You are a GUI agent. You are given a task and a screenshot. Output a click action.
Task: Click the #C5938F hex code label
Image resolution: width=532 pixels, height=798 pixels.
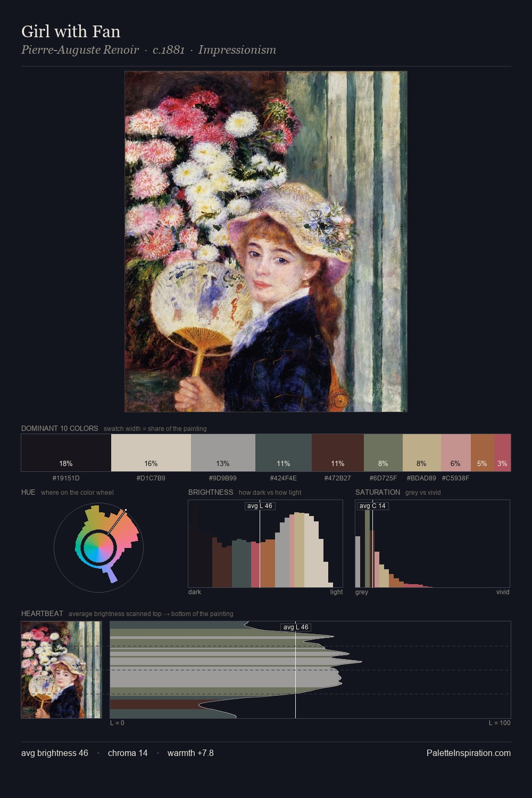pyautogui.click(x=455, y=478)
